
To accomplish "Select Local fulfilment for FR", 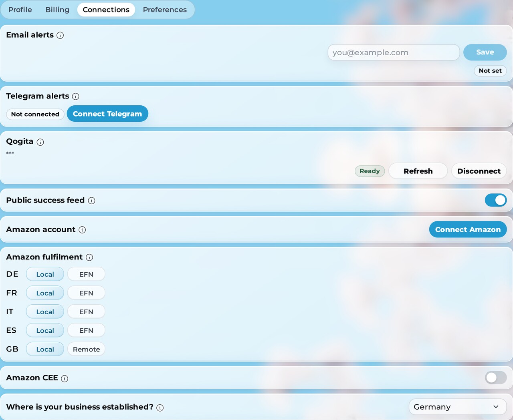I will click(x=45, y=293).
